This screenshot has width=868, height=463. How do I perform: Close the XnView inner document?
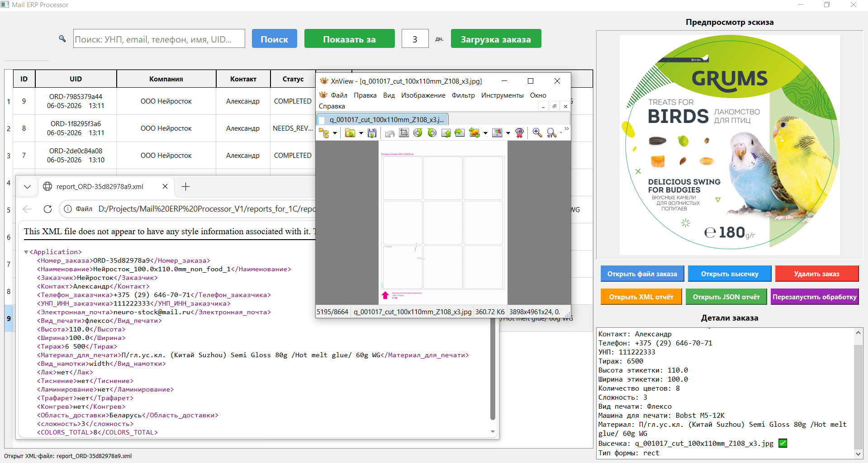[565, 107]
